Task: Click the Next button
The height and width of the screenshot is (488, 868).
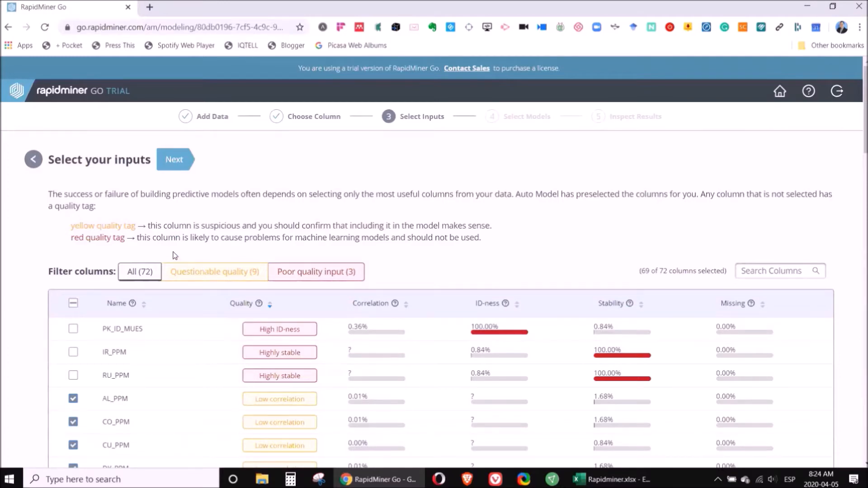Action: 175,159
